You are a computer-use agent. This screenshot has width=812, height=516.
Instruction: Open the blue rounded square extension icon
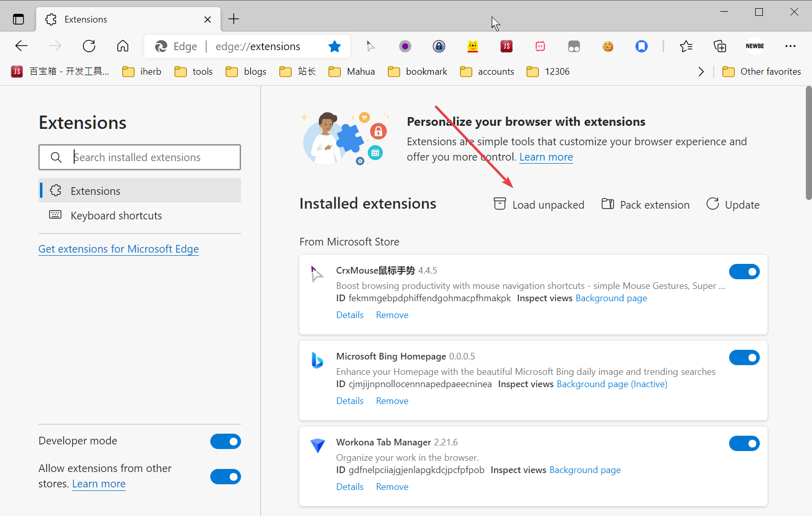pyautogui.click(x=642, y=47)
